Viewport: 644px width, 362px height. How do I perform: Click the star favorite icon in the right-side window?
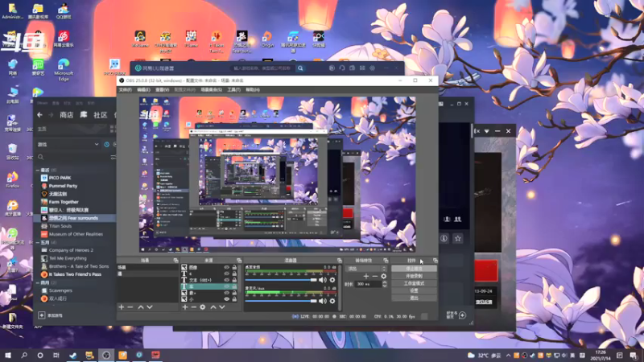click(458, 238)
